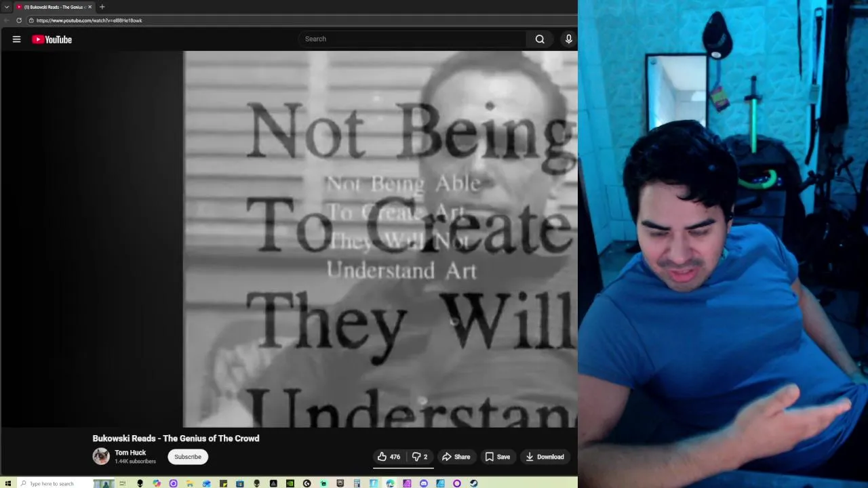Go to YouTube home via logo
This screenshot has width=868, height=488.
point(52,39)
